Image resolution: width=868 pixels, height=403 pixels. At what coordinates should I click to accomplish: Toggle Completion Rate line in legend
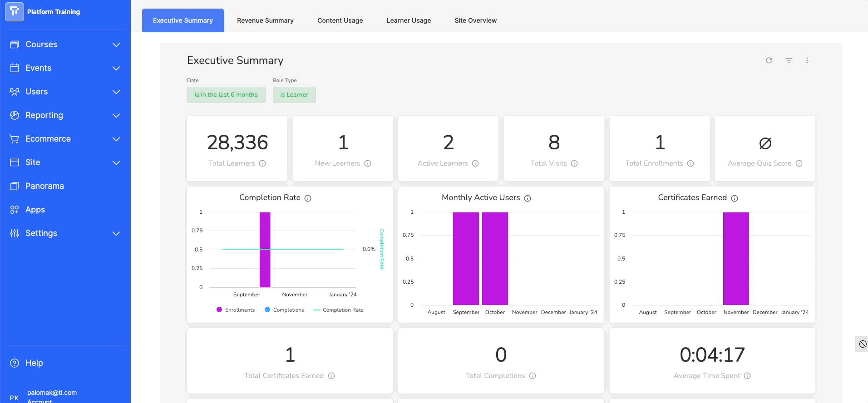pyautogui.click(x=338, y=310)
